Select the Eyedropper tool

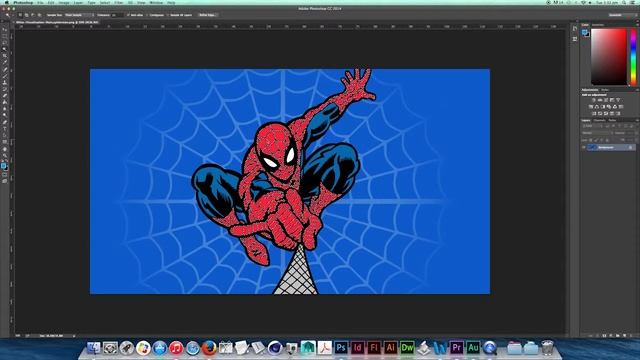point(4,62)
